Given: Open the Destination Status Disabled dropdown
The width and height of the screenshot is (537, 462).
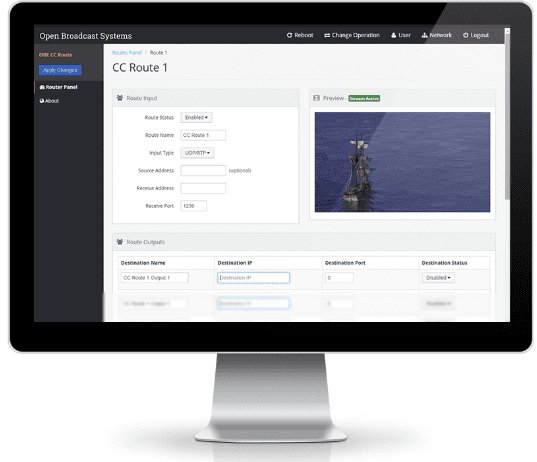Looking at the screenshot, I should click(438, 278).
